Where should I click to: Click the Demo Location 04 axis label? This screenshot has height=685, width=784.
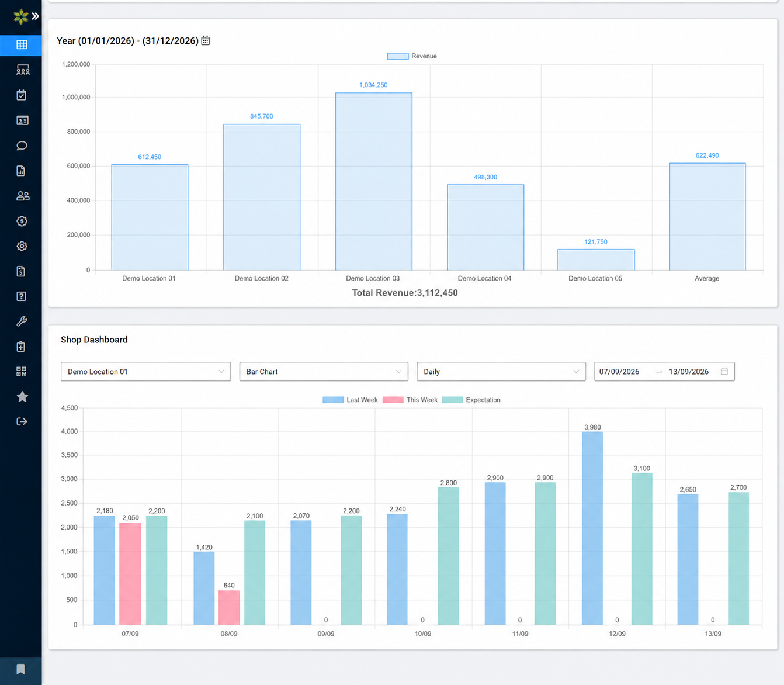tap(484, 278)
